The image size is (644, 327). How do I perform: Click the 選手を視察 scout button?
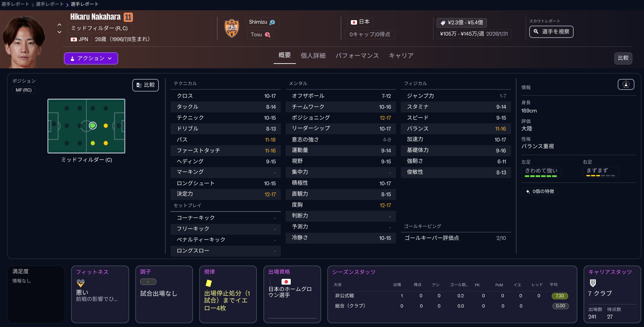[x=551, y=32]
